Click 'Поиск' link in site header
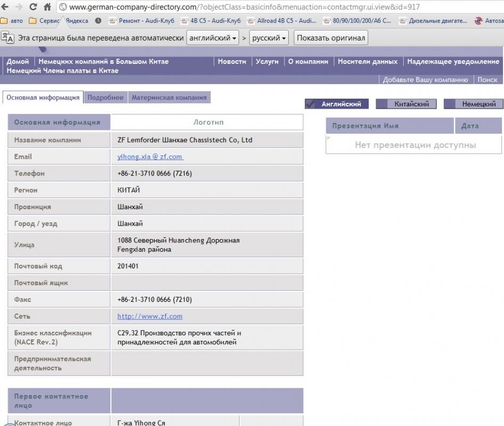504x426 pixels. point(487,80)
